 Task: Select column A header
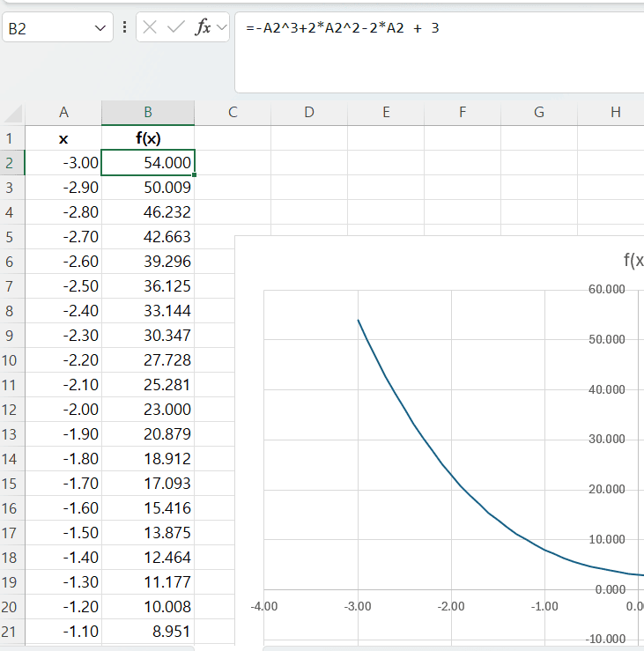[x=63, y=112]
